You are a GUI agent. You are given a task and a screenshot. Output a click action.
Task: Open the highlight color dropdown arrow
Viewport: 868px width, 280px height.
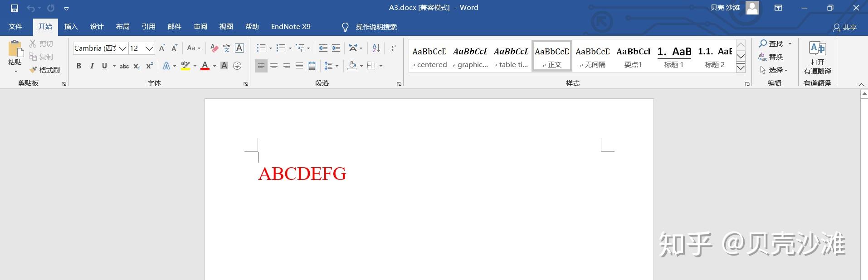coord(195,66)
